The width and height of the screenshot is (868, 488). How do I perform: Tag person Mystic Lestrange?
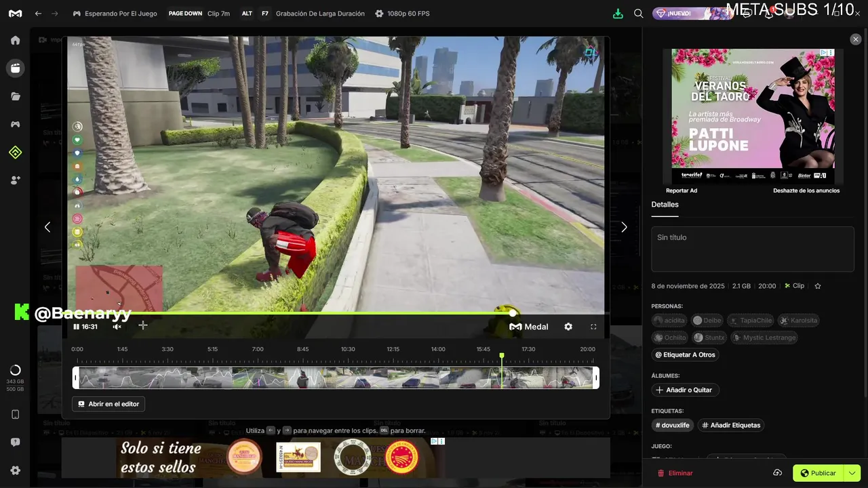[x=764, y=338]
